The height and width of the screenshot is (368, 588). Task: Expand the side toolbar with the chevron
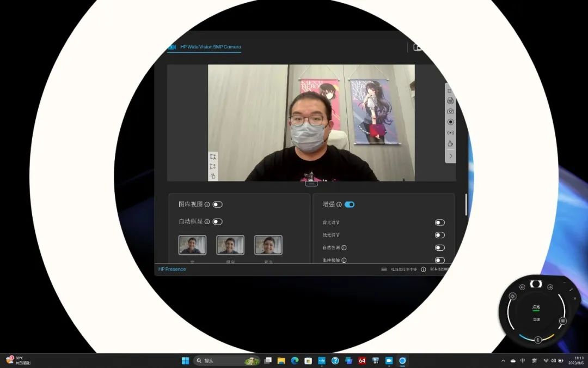(x=450, y=156)
